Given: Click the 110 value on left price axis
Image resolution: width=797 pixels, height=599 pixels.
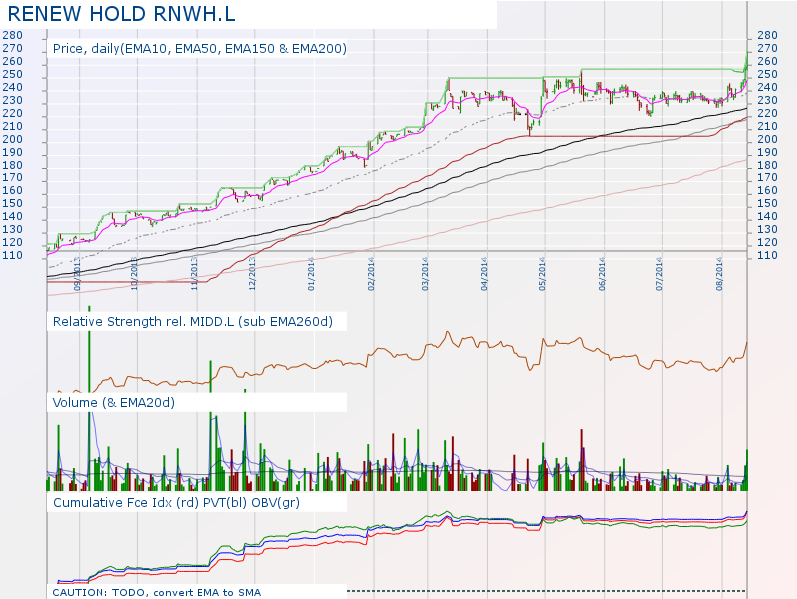Looking at the screenshot, I should (x=13, y=256).
